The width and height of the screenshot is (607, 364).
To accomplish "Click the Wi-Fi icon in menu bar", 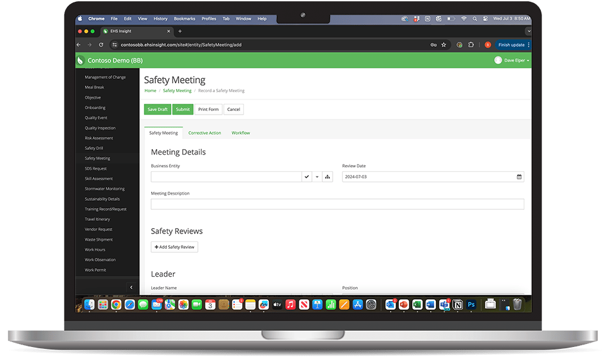I will (464, 19).
